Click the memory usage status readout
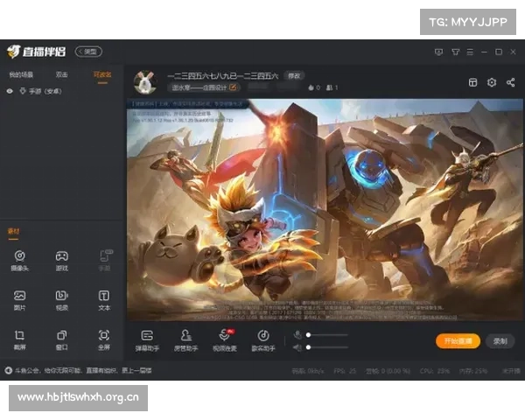The height and width of the screenshot is (420, 525). pos(473,371)
